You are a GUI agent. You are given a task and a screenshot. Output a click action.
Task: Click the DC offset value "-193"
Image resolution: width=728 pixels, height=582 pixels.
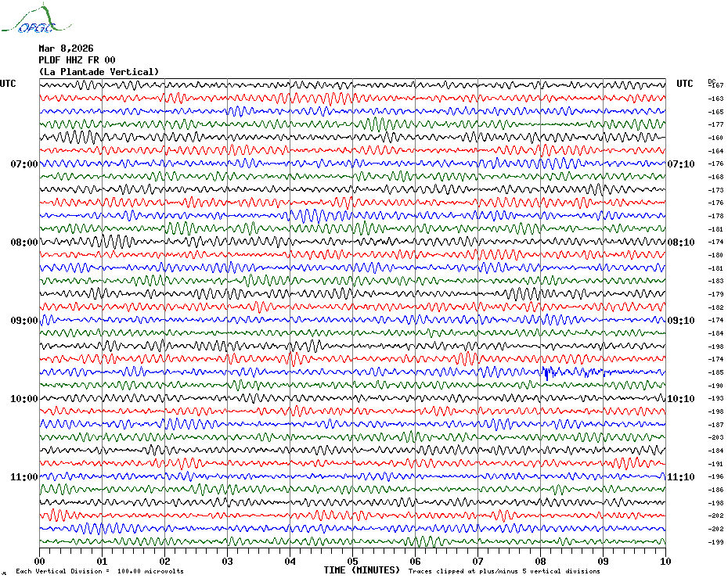(x=716, y=399)
